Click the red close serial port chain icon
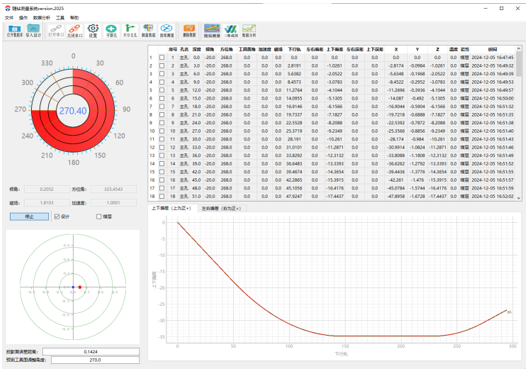Viewport: 532px width, 374px height. pos(74,31)
